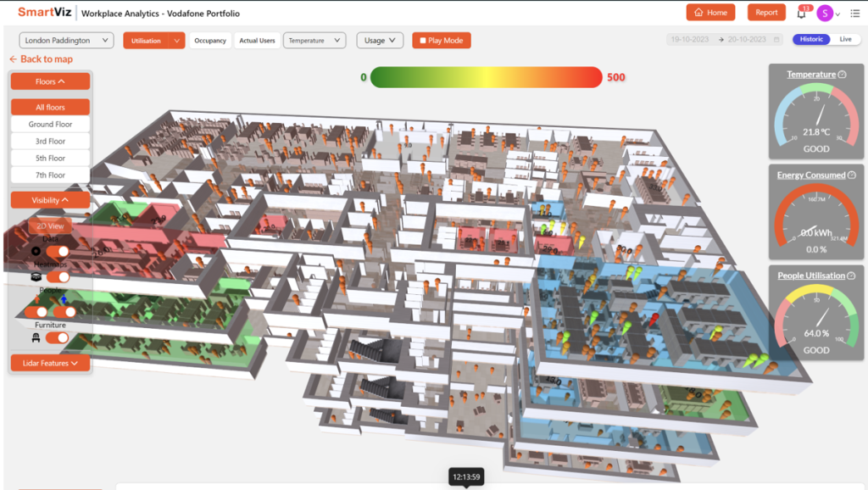Screen dimensions: 868x490
Task: Click the gauge icon beside Energy Consumed
Action: click(x=851, y=175)
